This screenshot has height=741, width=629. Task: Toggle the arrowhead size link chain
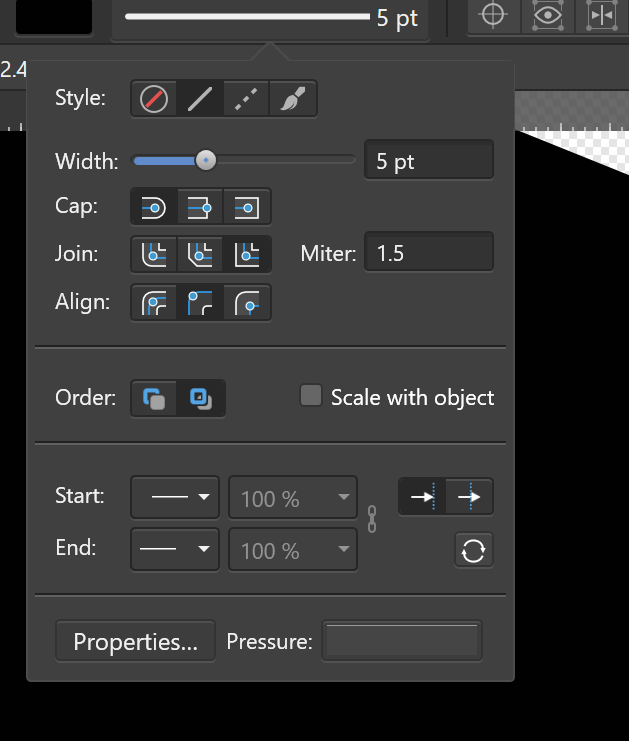[372, 519]
